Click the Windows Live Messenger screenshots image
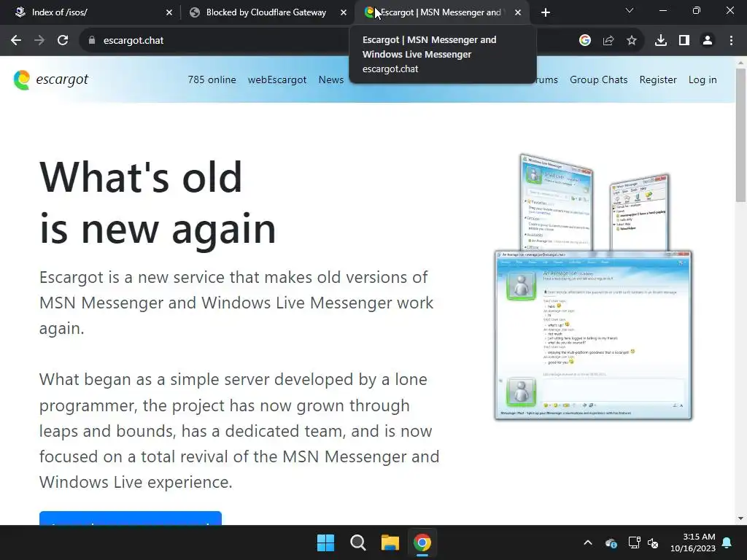Viewport: 747px width, 560px height. point(593,287)
